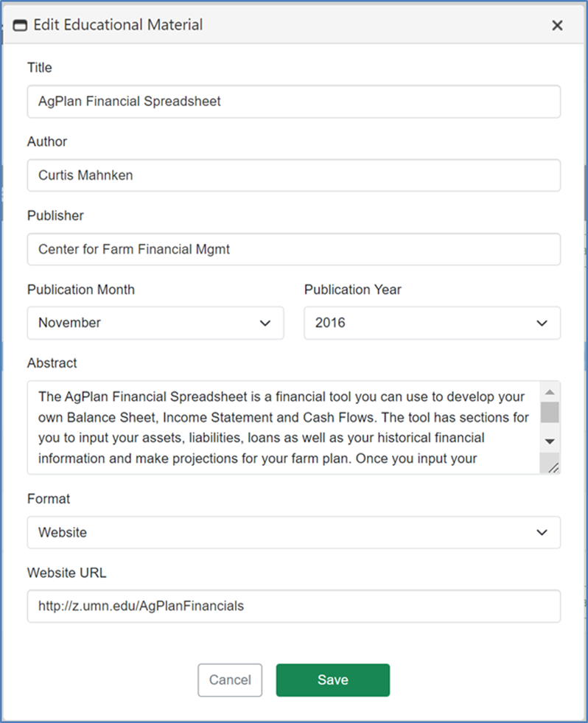Select the Publisher text box
588x723 pixels.
(x=293, y=250)
